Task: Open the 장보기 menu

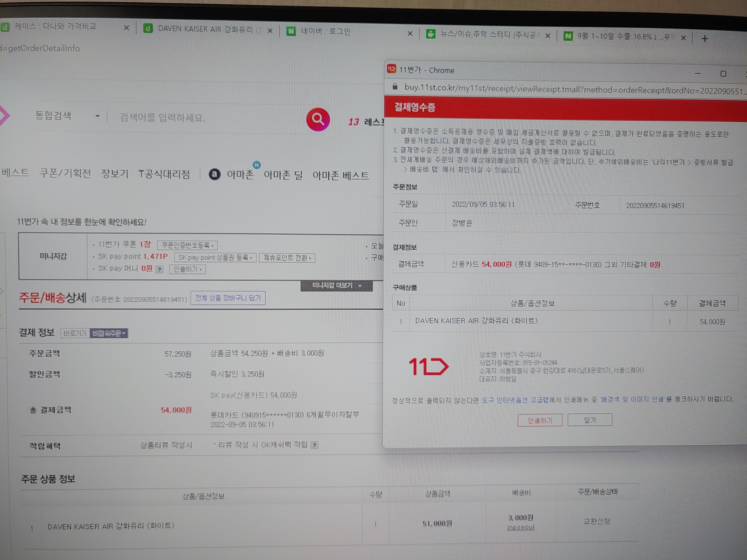Action: (115, 174)
